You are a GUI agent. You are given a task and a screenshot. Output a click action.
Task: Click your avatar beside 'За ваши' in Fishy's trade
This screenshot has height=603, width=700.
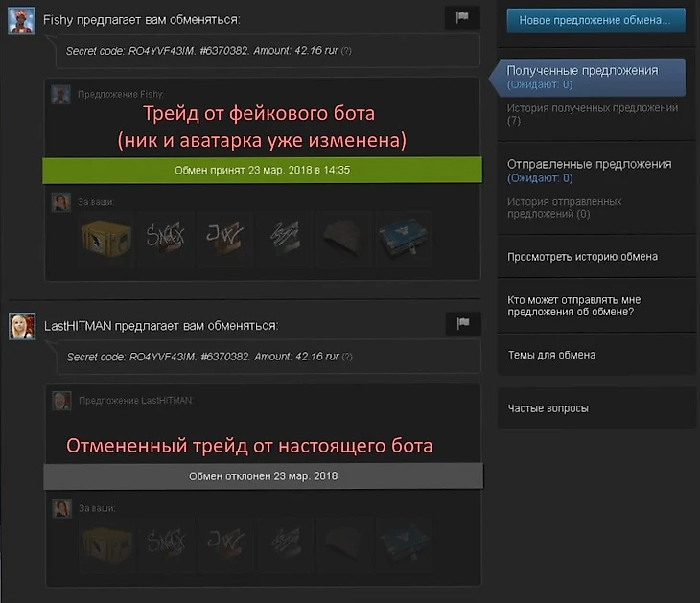pos(60,202)
